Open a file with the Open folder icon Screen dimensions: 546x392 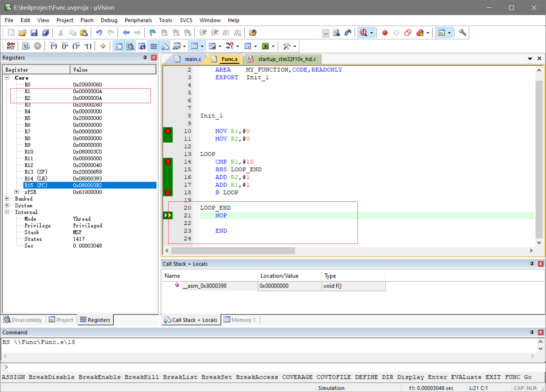pyautogui.click(x=23, y=33)
